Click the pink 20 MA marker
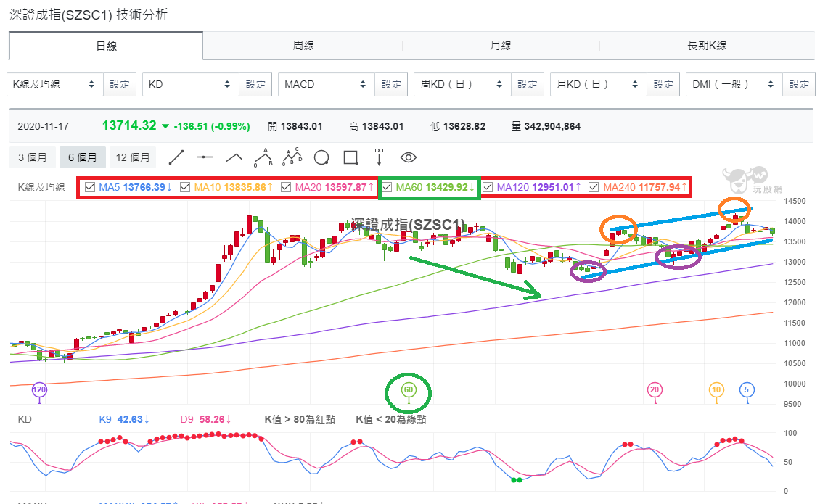Viewport: 820px width, 504px height. (x=655, y=389)
